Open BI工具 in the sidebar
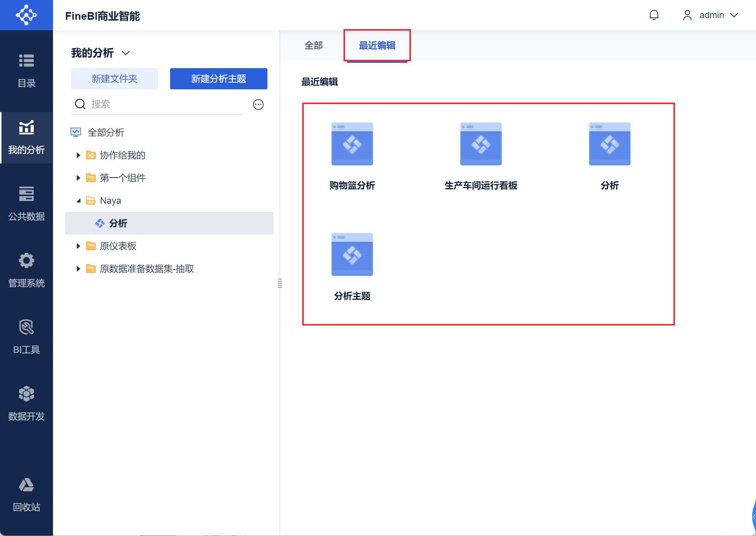The width and height of the screenshot is (756, 536). coord(26,337)
